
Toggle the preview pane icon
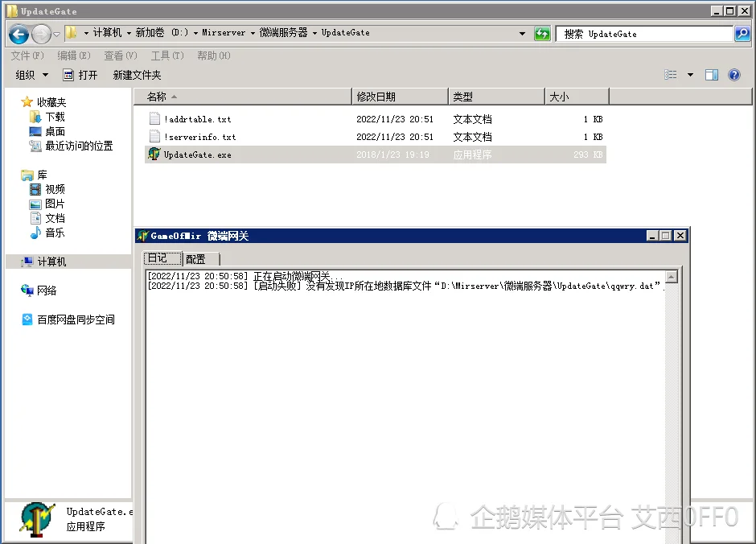[x=712, y=75]
